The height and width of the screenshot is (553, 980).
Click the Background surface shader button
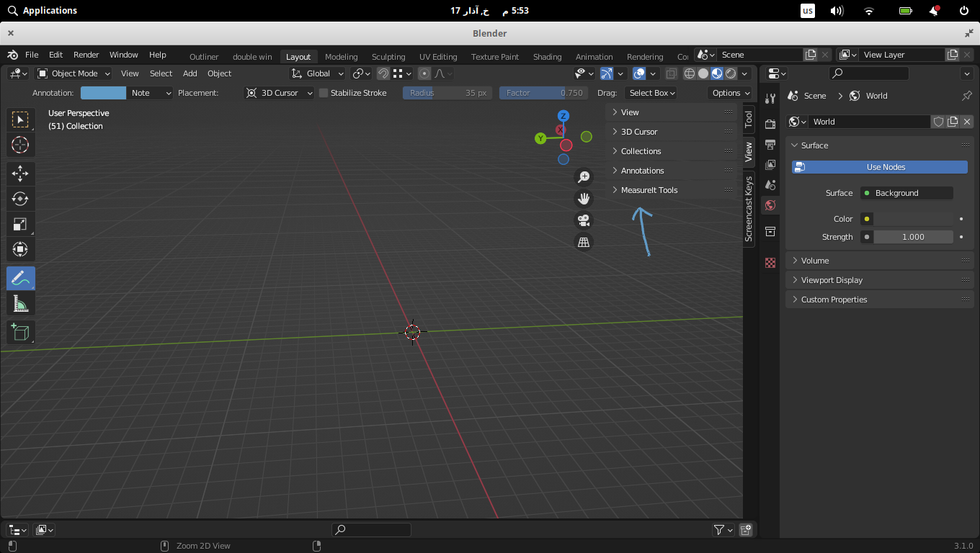tap(907, 193)
